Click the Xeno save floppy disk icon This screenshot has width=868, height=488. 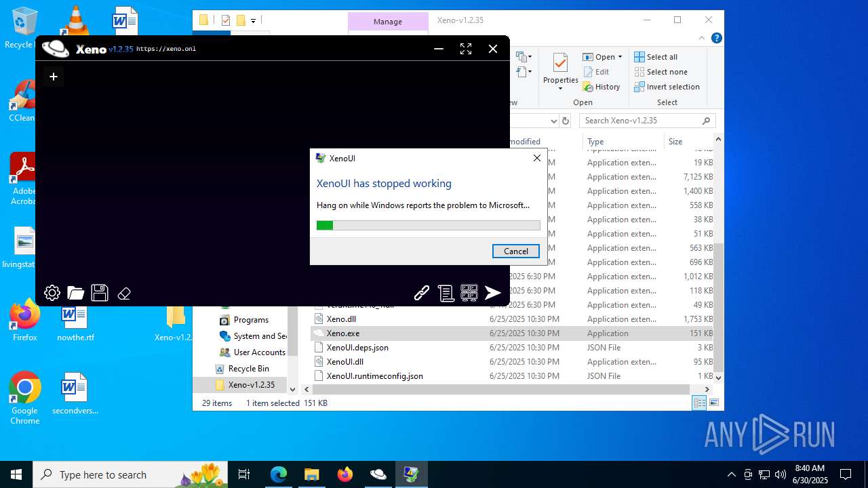click(100, 293)
